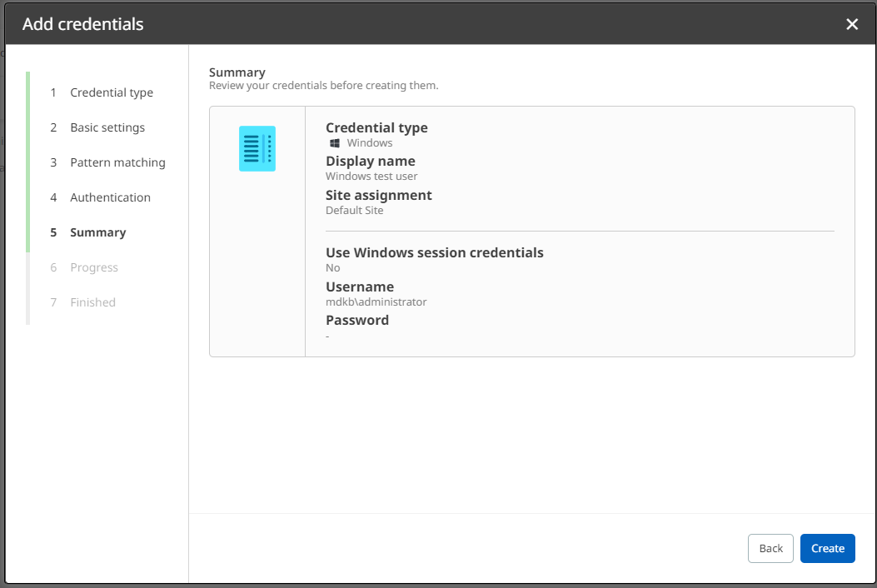877x588 pixels.
Task: Close the Add credentials dialog
Action: [852, 24]
